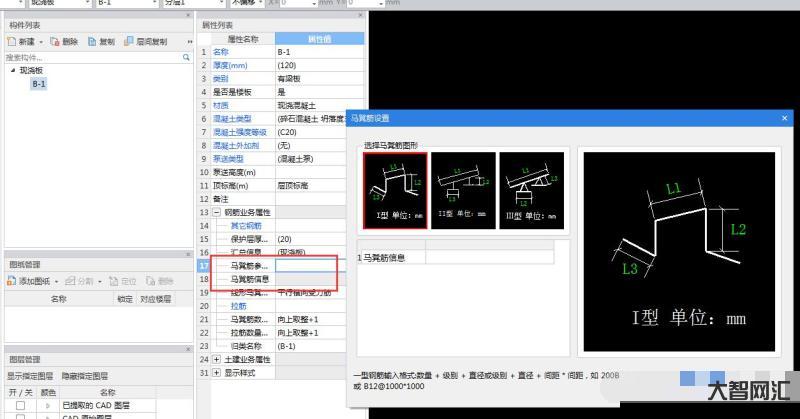Open the 新建 dropdown arrow
Screen dimensions: 800x419
pyautogui.click(x=41, y=42)
